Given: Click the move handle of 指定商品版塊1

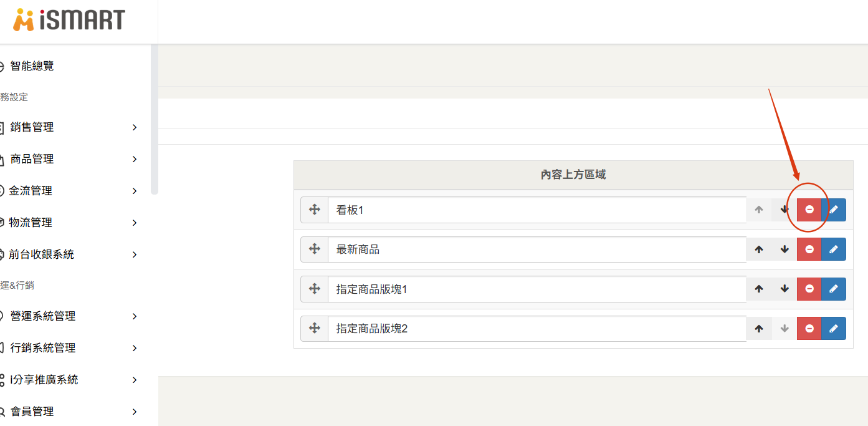Looking at the screenshot, I should (315, 289).
